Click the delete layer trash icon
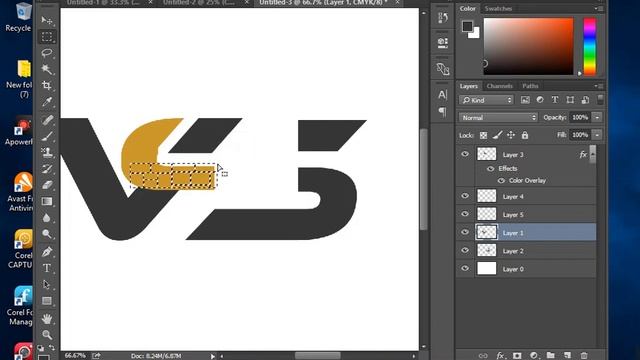The height and width of the screenshot is (360, 640). click(x=584, y=356)
